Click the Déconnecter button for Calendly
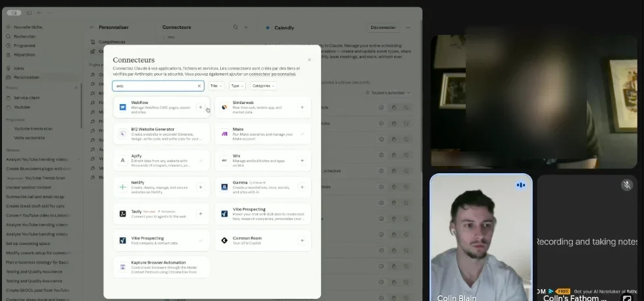 pos(383,28)
